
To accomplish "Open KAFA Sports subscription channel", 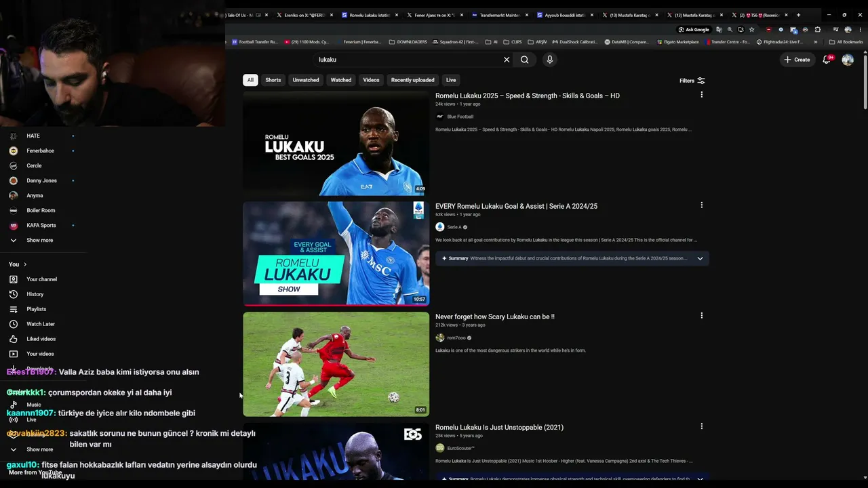I will [41, 225].
